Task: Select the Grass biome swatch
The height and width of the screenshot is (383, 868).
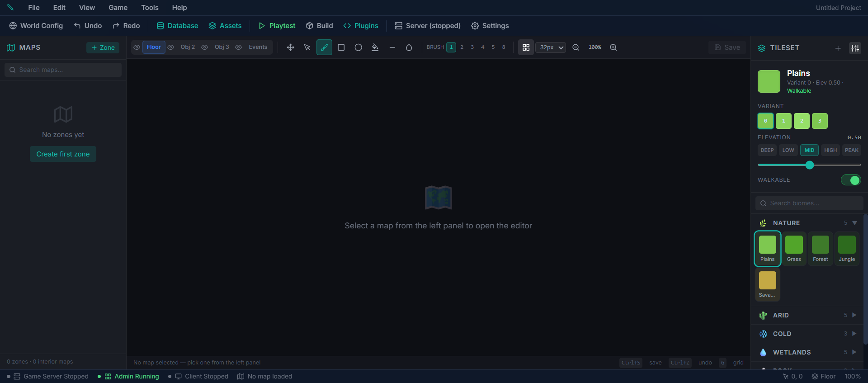Action: pyautogui.click(x=794, y=249)
